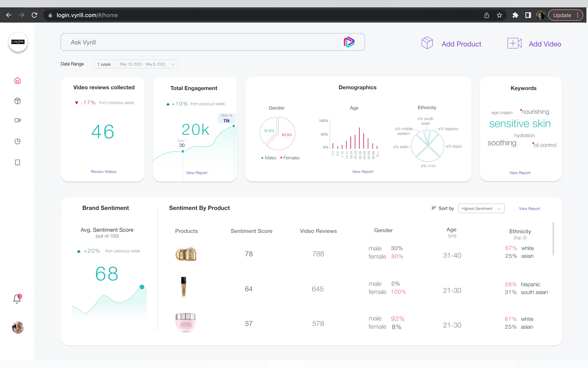Open the Review Videos link
588x368 pixels.
point(103,171)
